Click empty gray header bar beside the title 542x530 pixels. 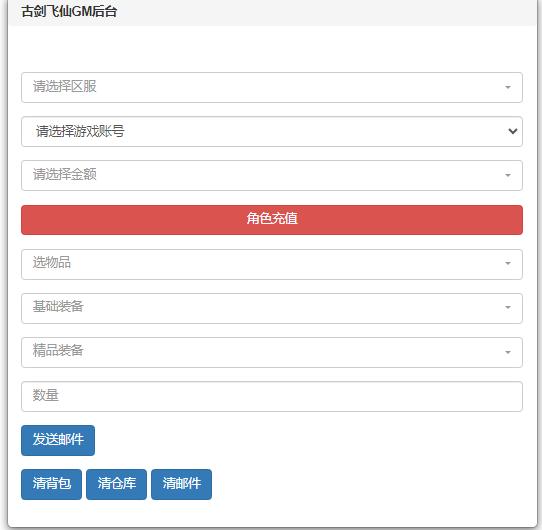pyautogui.click(x=325, y=12)
